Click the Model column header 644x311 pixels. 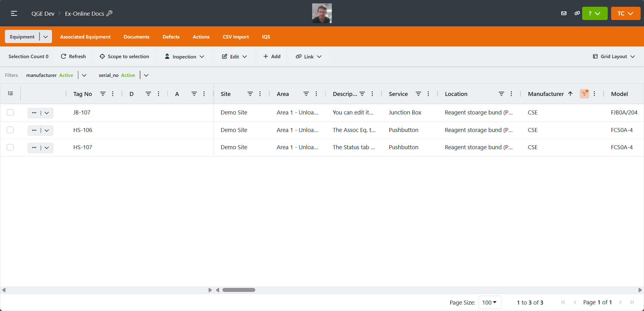[x=619, y=94]
